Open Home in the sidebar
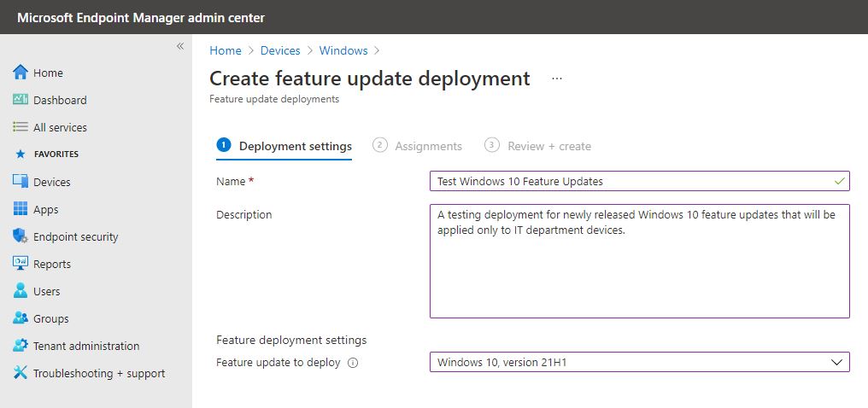This screenshot has height=408, width=868. 48,73
